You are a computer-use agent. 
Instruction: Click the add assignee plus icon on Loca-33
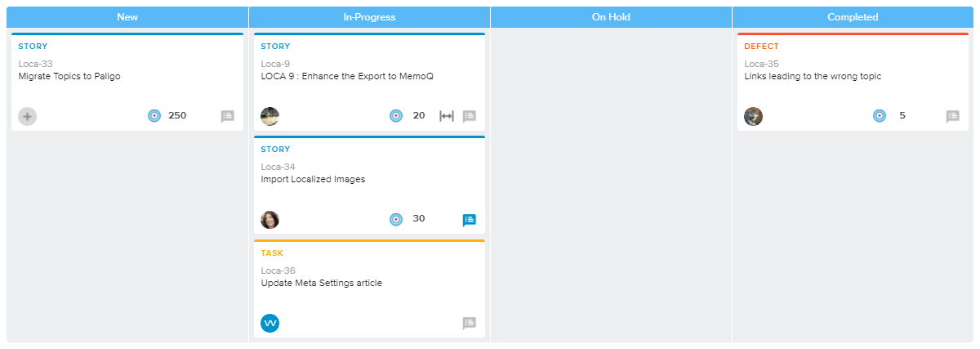point(28,116)
